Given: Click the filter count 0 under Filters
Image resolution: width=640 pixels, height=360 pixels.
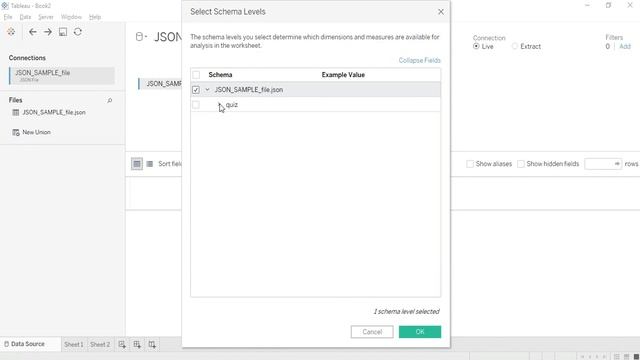Looking at the screenshot, I should [x=607, y=46].
